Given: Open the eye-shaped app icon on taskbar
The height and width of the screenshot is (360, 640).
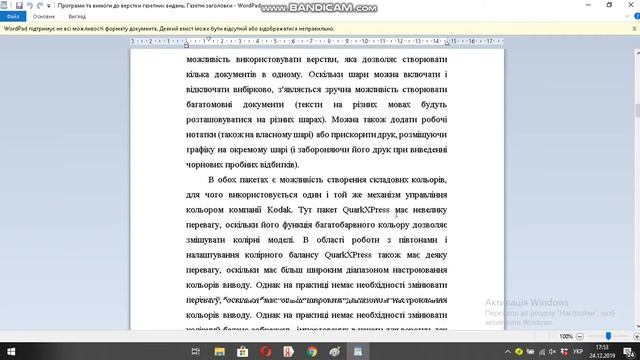Looking at the screenshot, I should 335,351.
